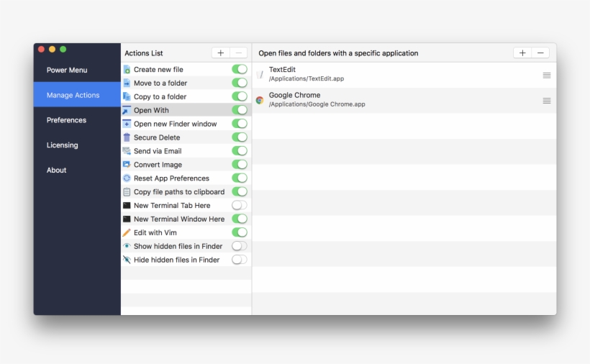Toggle Open new Finder window switch
Viewport: 590px width, 364px height.
[x=240, y=123]
